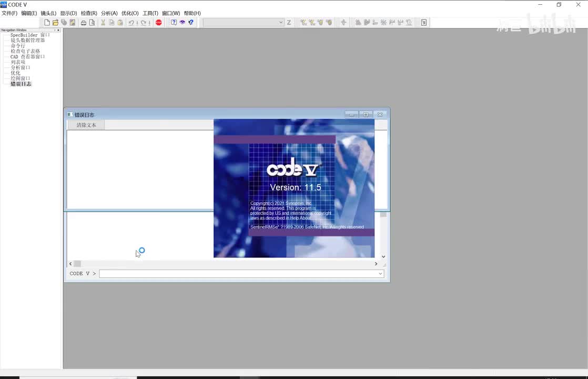588x379 pixels.
Task: Select 命令行 in navigation tree
Action: point(18,46)
